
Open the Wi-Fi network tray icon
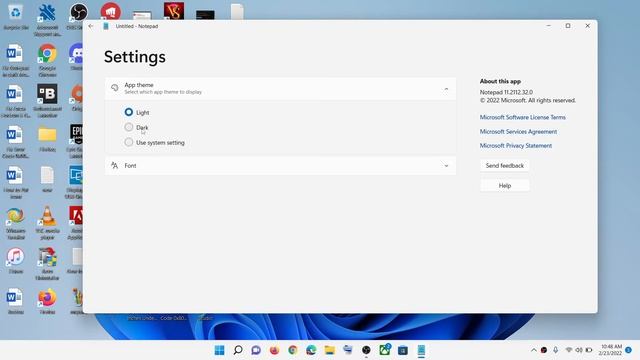click(569, 350)
